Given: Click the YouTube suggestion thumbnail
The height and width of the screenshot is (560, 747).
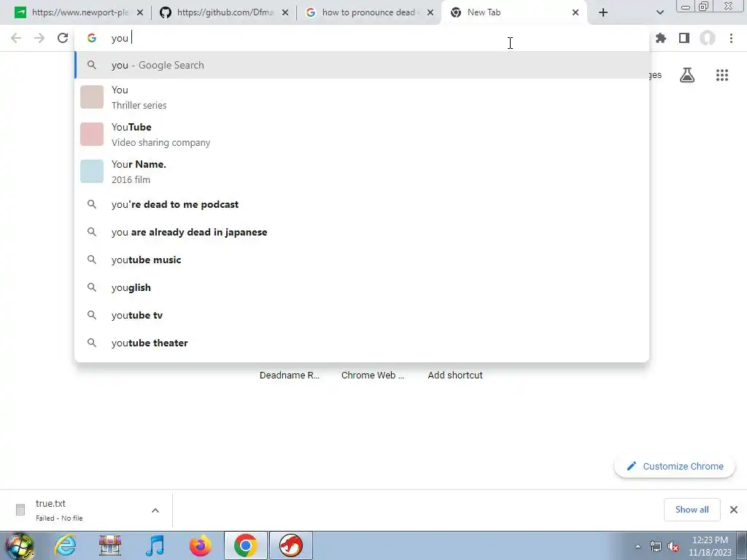Looking at the screenshot, I should pyautogui.click(x=91, y=134).
